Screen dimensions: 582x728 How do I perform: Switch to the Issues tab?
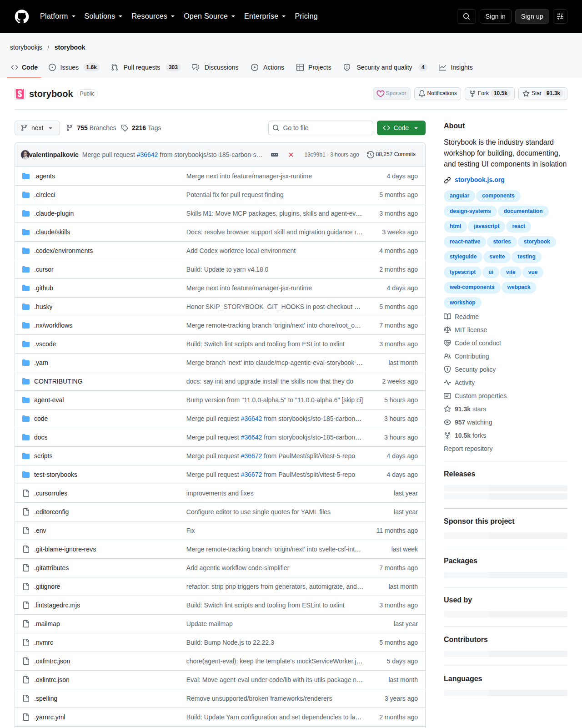[74, 67]
